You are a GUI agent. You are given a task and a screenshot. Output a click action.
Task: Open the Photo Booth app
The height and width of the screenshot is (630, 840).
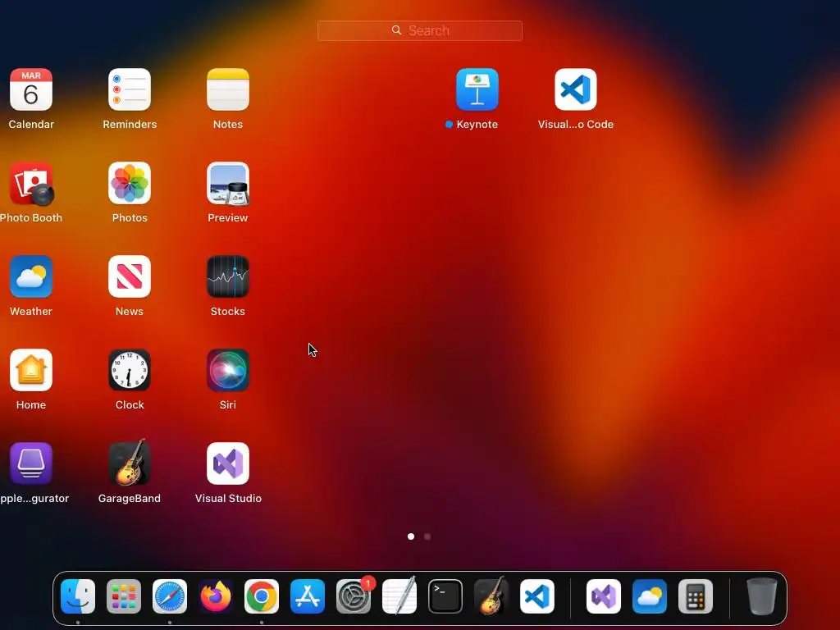click(x=31, y=183)
